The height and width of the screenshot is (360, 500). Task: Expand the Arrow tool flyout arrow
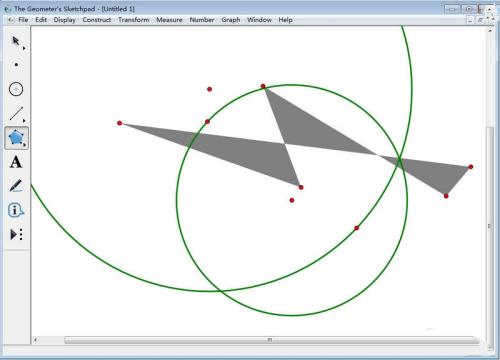click(x=24, y=48)
